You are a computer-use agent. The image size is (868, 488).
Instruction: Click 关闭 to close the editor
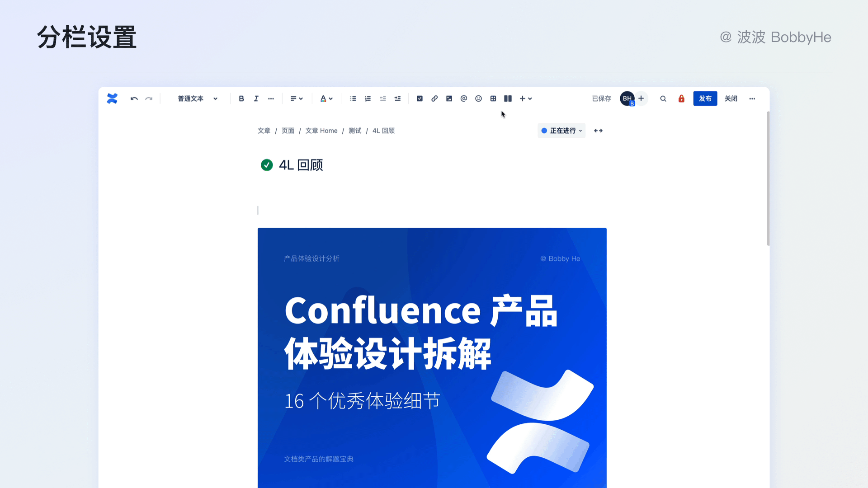pos(731,99)
